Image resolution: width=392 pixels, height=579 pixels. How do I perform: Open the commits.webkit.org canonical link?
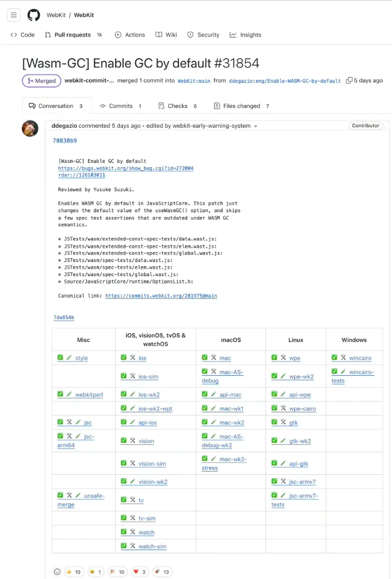(x=161, y=296)
